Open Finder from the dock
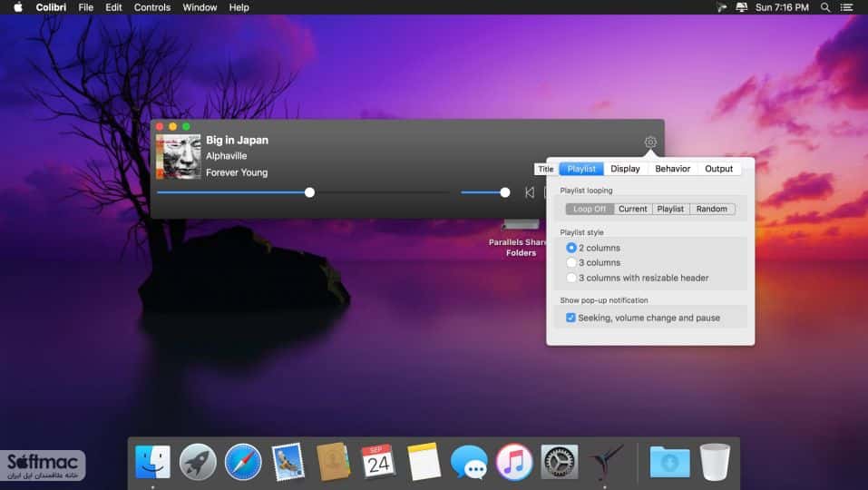868x490 pixels. point(152,461)
